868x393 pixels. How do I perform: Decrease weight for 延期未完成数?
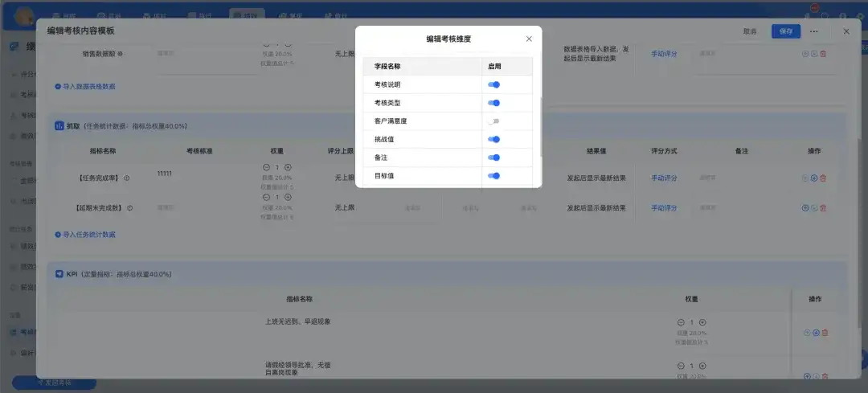266,197
